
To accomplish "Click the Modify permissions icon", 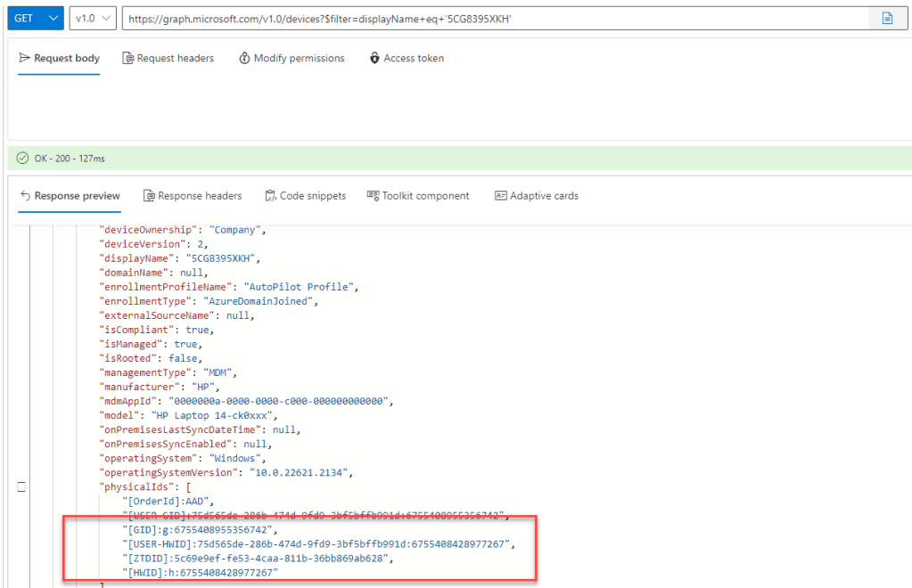I will pos(244,58).
